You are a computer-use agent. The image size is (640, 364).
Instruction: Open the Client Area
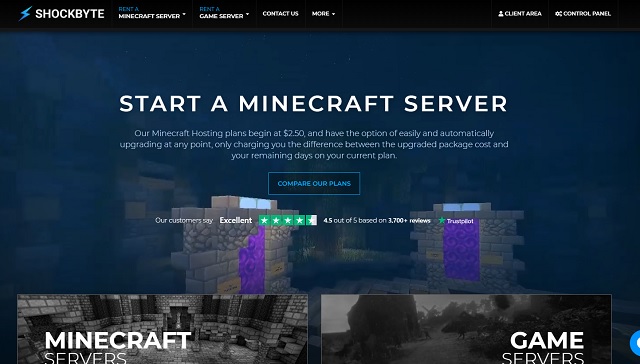(x=520, y=13)
